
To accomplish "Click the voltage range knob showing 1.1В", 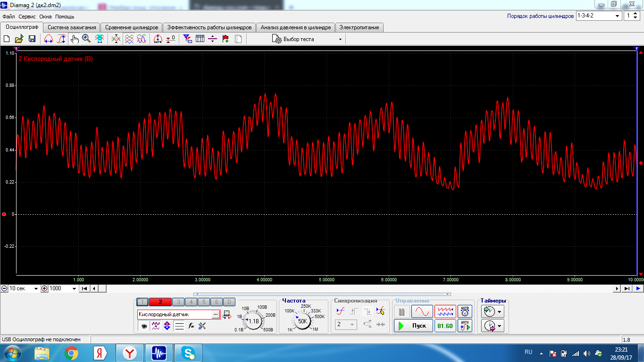I will (x=254, y=321).
